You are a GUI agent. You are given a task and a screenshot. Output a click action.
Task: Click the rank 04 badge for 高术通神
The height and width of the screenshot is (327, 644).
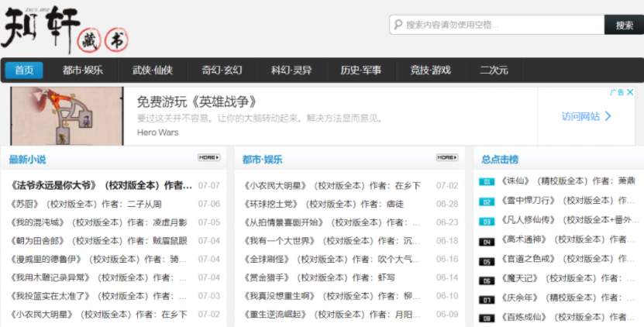click(487, 242)
